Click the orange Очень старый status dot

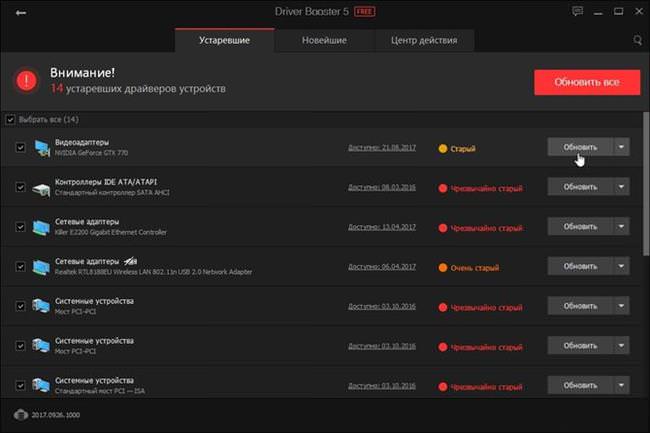(443, 268)
